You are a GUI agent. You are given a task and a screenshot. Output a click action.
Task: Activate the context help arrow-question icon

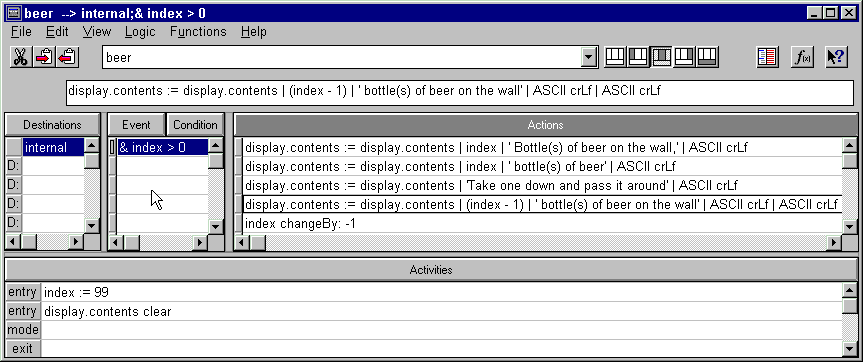click(x=836, y=57)
